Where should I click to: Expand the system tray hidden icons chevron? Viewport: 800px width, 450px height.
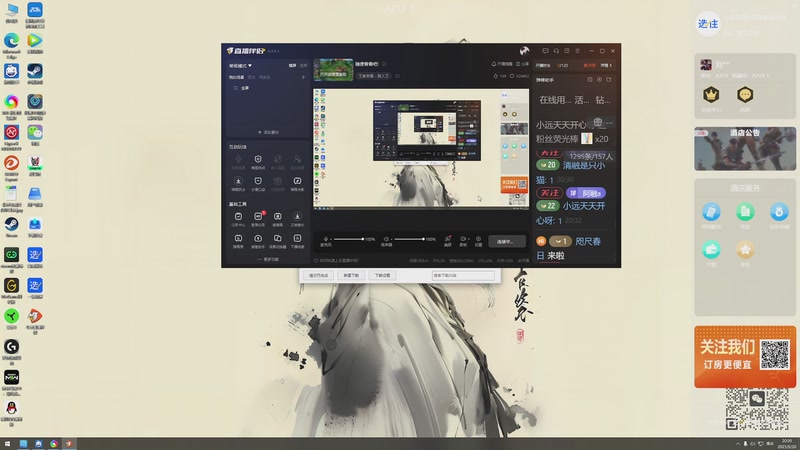(x=737, y=444)
